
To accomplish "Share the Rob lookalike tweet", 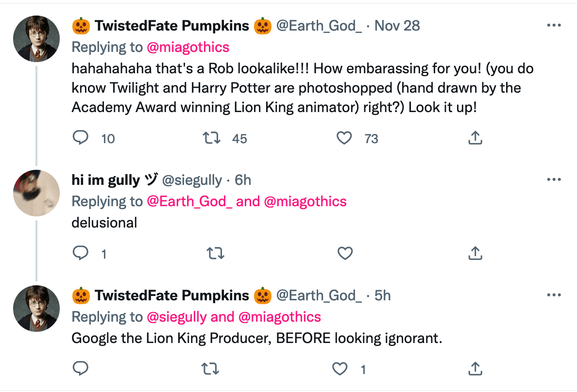I will tap(475, 138).
